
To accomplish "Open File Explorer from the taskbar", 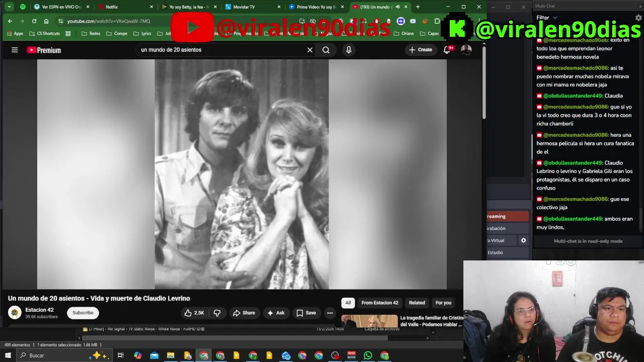I will [x=171, y=355].
